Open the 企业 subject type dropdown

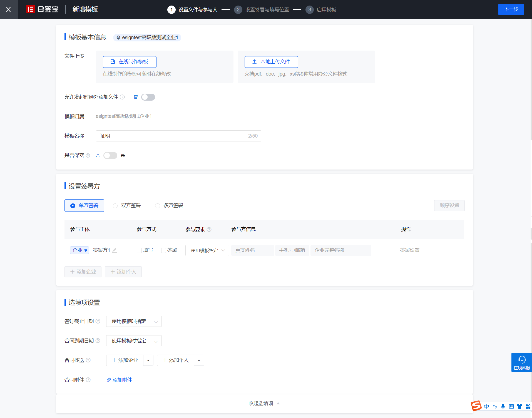point(79,250)
